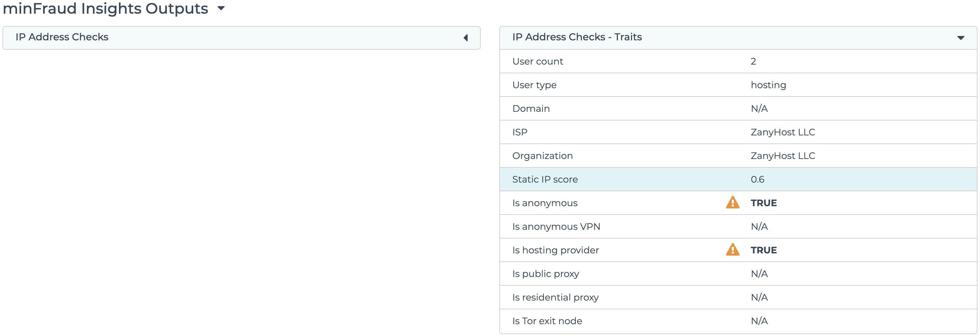Image resolution: width=980 pixels, height=336 pixels.
Task: Click TRUE value for Is anonymous
Action: [x=764, y=203]
